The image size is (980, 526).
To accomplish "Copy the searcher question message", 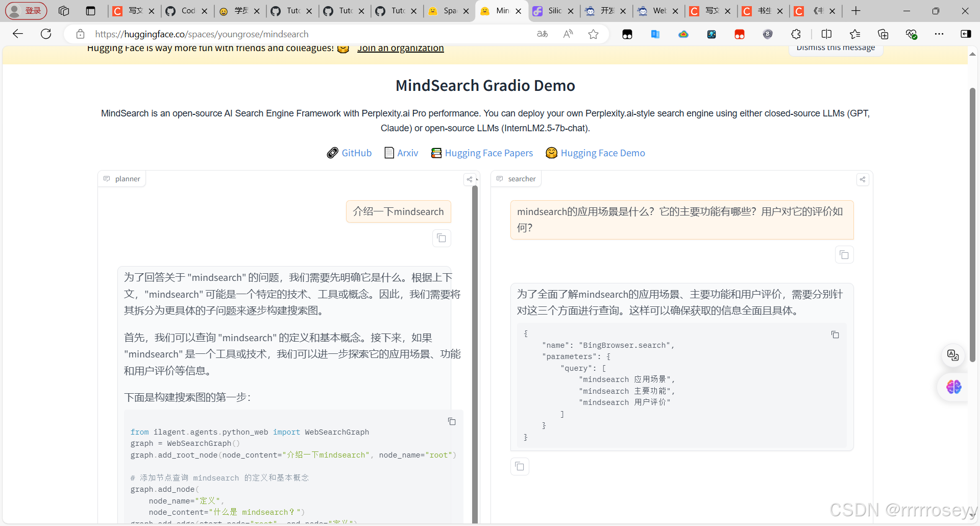I will (x=844, y=254).
